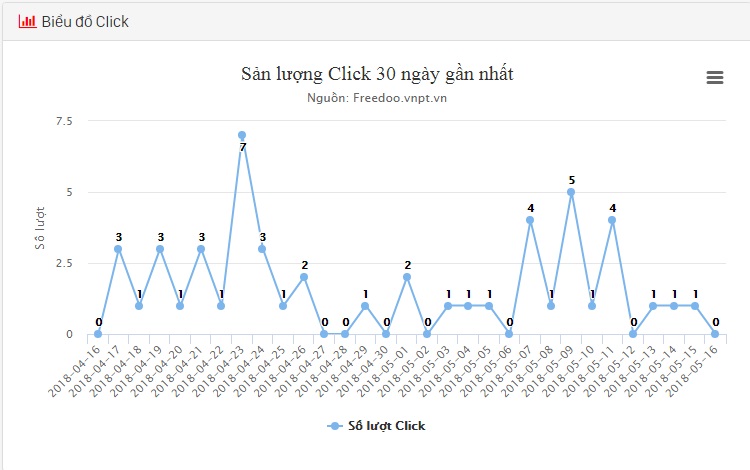Click the Số lượt y-axis title
This screenshot has width=750, height=470.
pos(41,227)
